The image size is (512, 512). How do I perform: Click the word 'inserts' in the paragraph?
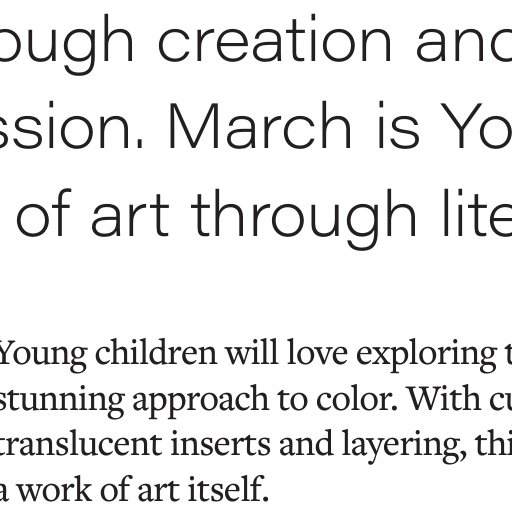tap(220, 445)
